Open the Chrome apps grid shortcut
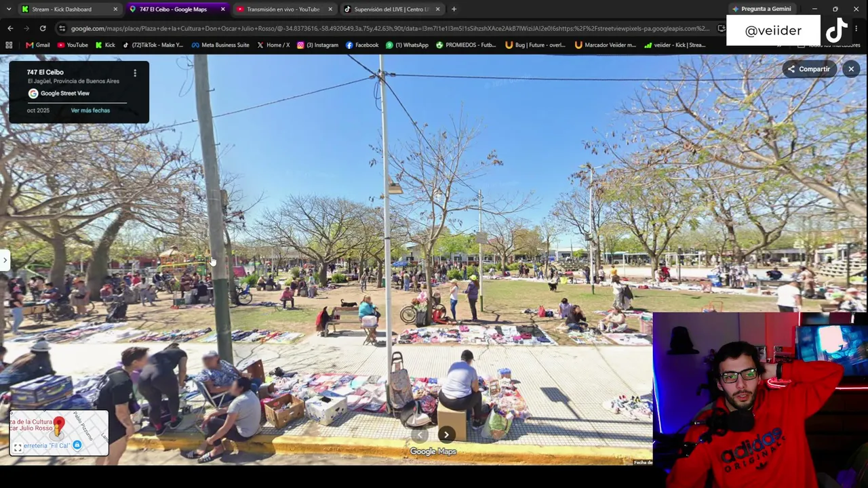 (x=9, y=45)
